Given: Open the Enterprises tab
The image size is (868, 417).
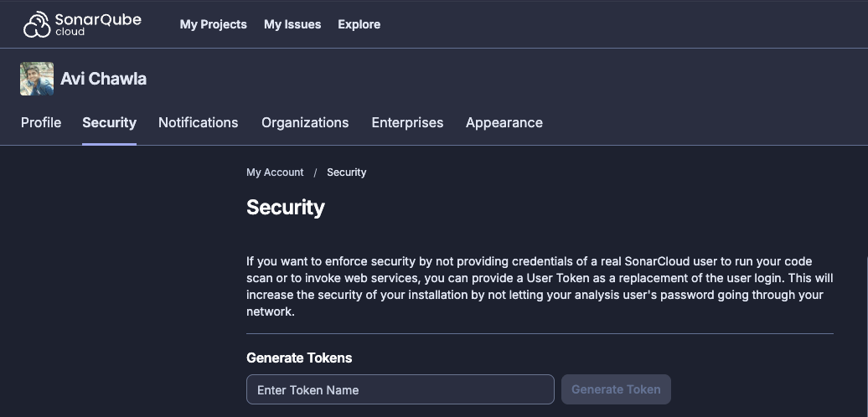Looking at the screenshot, I should tap(407, 122).
